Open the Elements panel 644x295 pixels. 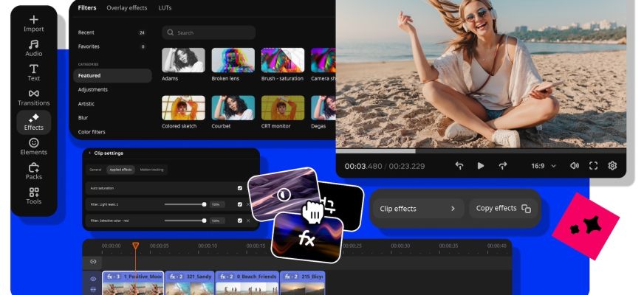pos(34,146)
